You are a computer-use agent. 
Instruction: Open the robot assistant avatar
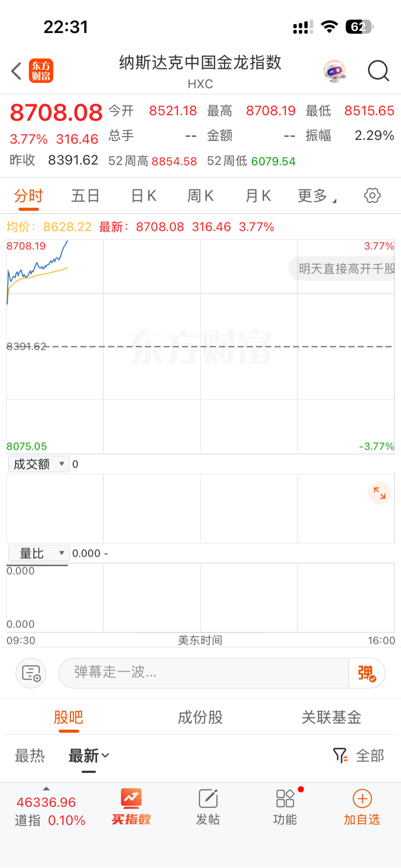point(334,71)
